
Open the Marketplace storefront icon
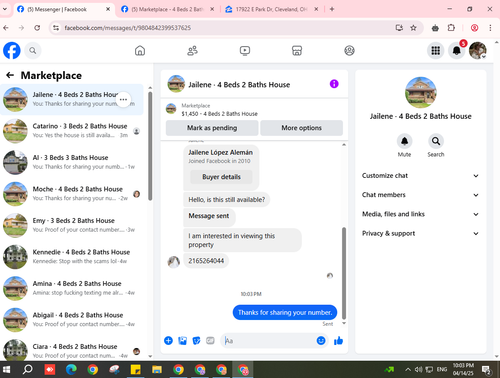pyautogui.click(x=297, y=51)
